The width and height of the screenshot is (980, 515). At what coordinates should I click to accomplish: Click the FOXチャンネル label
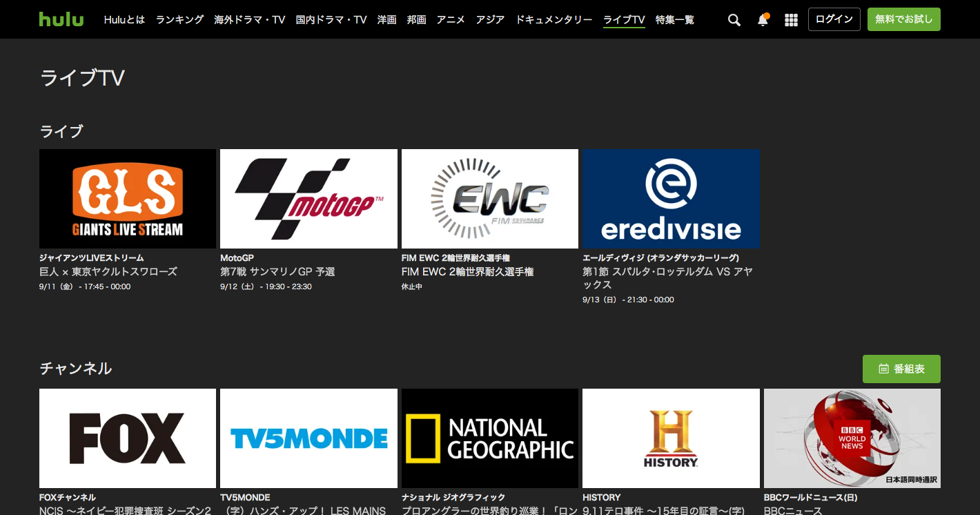(x=68, y=497)
